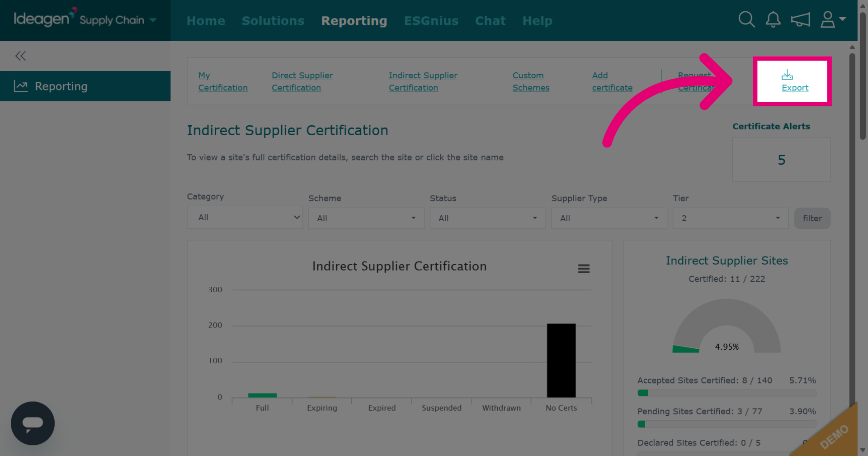Open announcements megaphone icon
Screen dimensions: 868x456
[800, 19]
